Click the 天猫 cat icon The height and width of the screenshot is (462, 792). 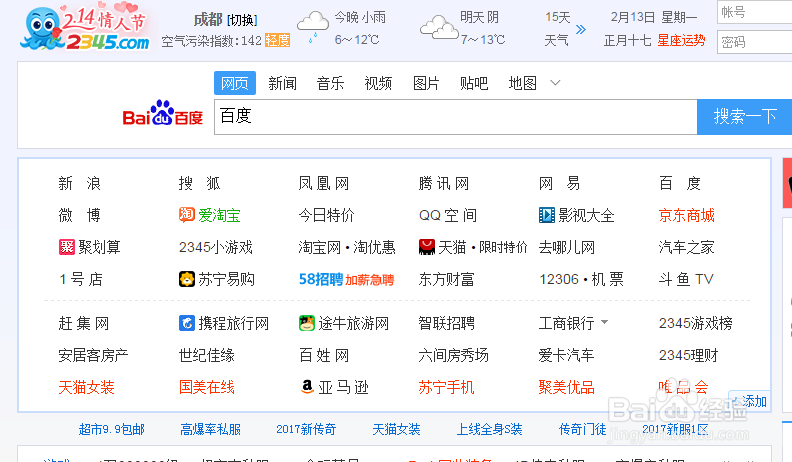click(x=427, y=247)
